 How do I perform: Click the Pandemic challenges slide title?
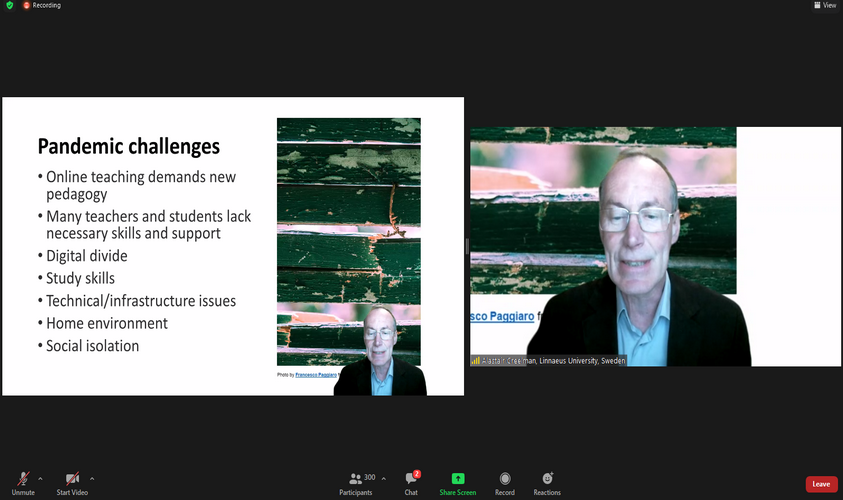(x=129, y=147)
